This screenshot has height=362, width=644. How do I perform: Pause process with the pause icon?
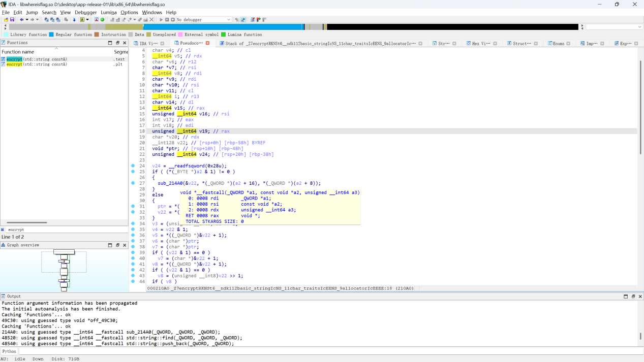click(167, 19)
